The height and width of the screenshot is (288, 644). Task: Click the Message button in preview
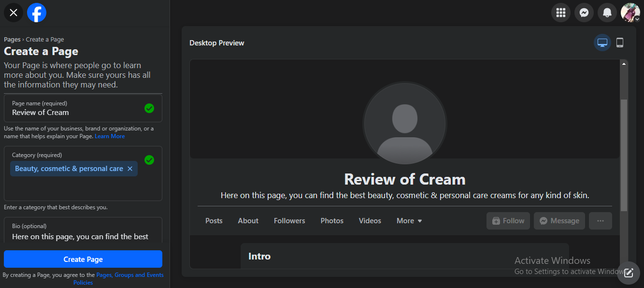pos(559,221)
